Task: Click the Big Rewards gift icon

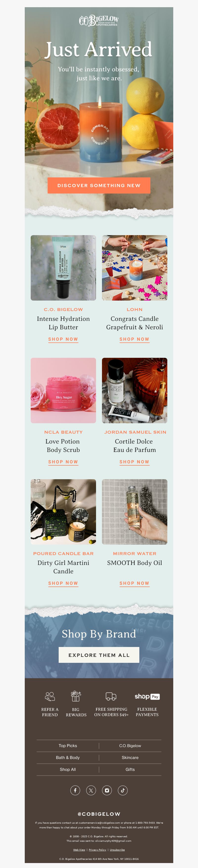Action: [x=76, y=696]
